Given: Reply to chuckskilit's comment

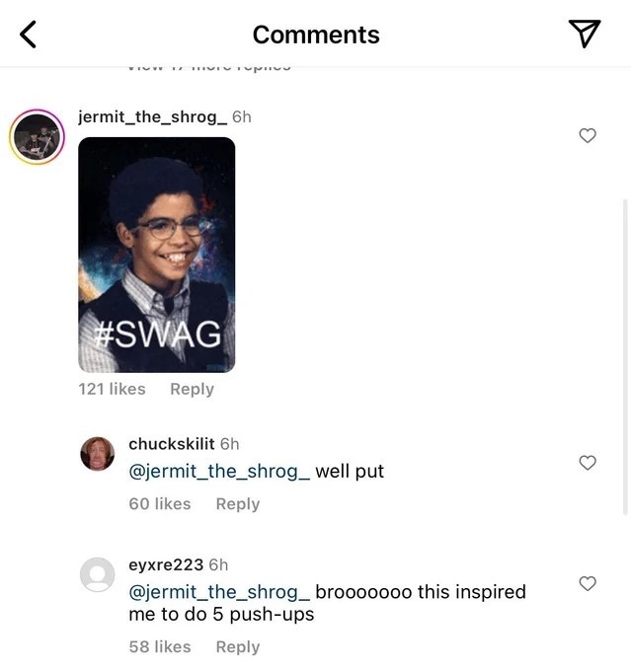Looking at the screenshot, I should coord(237,503).
